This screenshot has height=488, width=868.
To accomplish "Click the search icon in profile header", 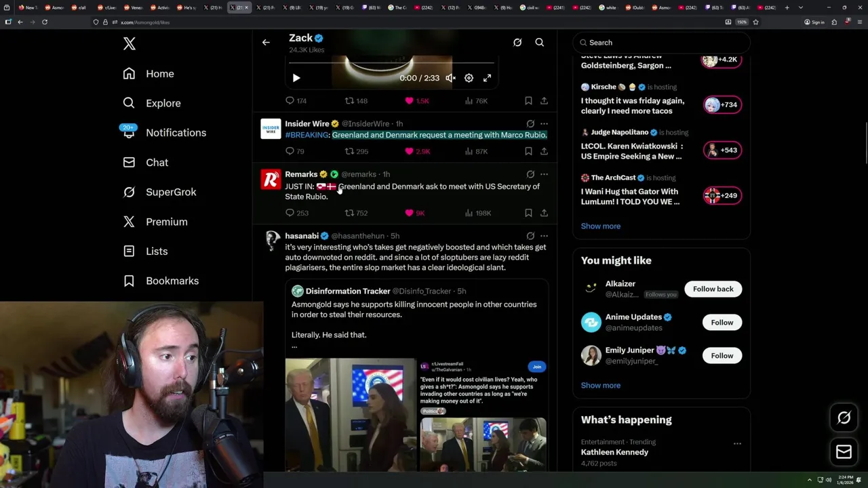I will click(540, 42).
